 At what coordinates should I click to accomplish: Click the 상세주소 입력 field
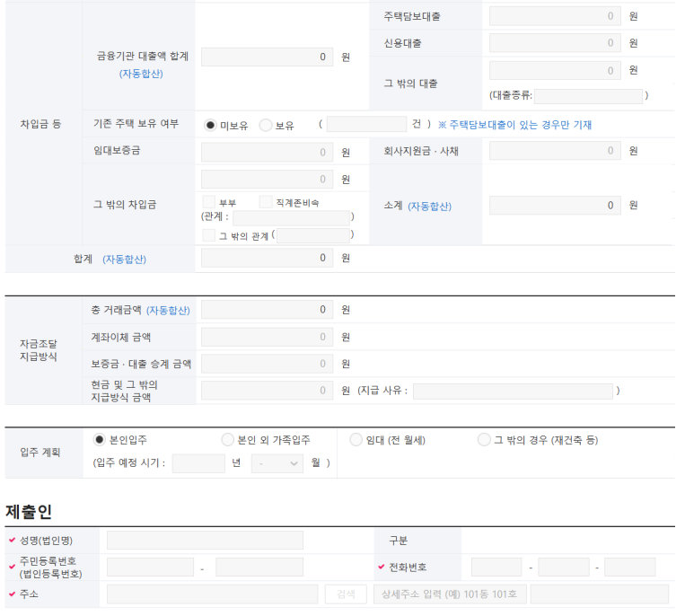[x=448, y=594]
